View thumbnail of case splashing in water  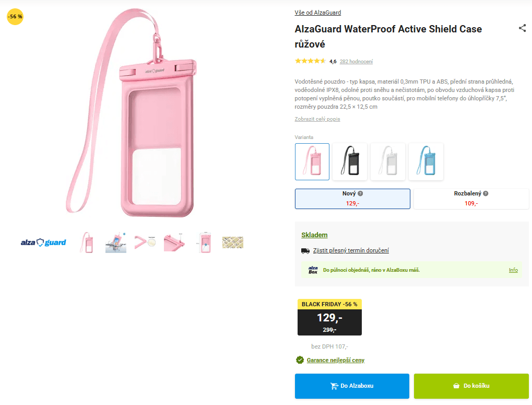(115, 242)
